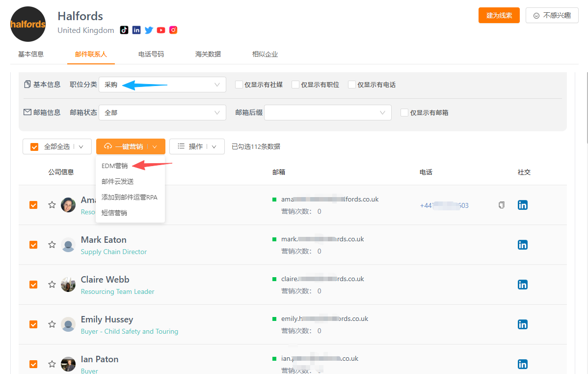588x374 pixels.
Task: Open Halfords YouTube icon
Action: tap(161, 30)
